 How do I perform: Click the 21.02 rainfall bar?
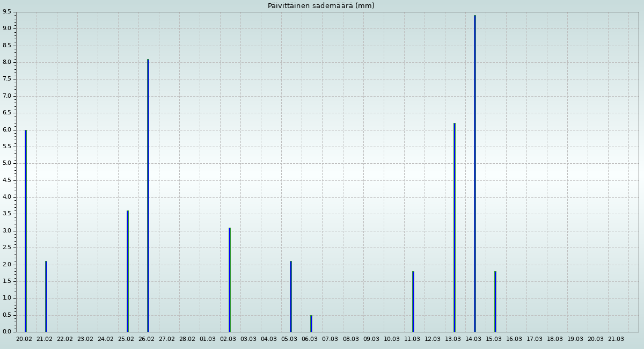[x=46, y=296]
